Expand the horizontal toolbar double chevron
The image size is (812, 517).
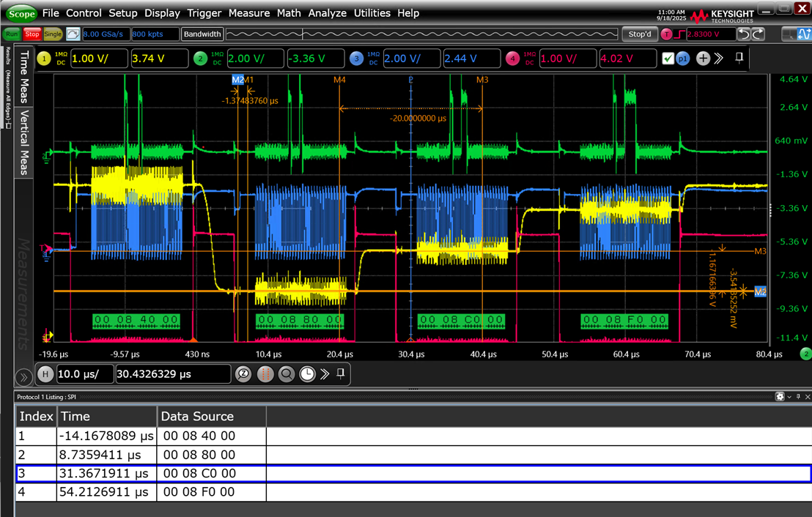pos(325,373)
